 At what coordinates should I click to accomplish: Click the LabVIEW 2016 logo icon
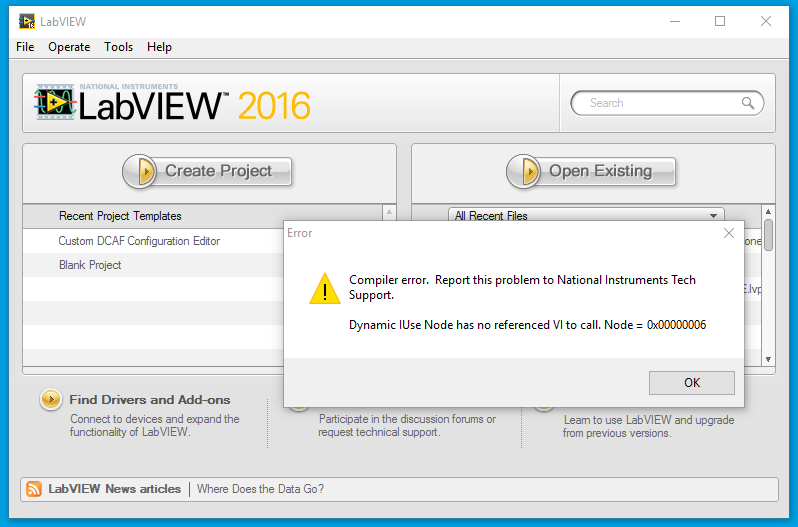tap(55, 102)
